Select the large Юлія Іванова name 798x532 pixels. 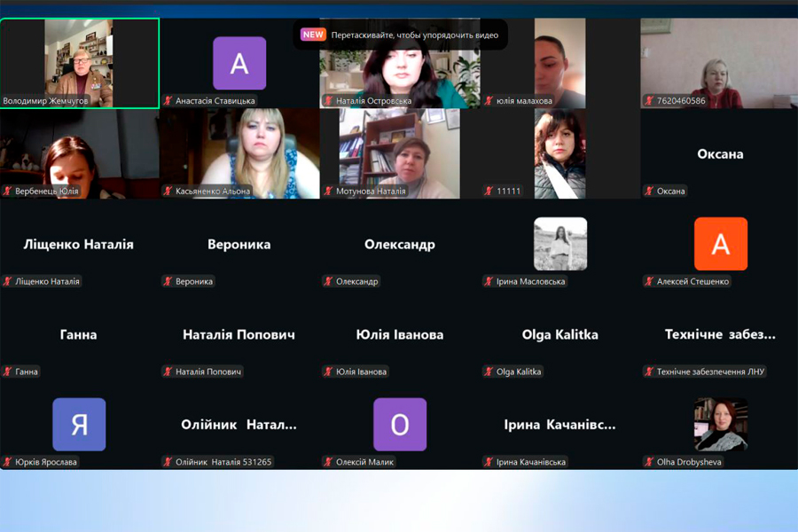(400, 334)
